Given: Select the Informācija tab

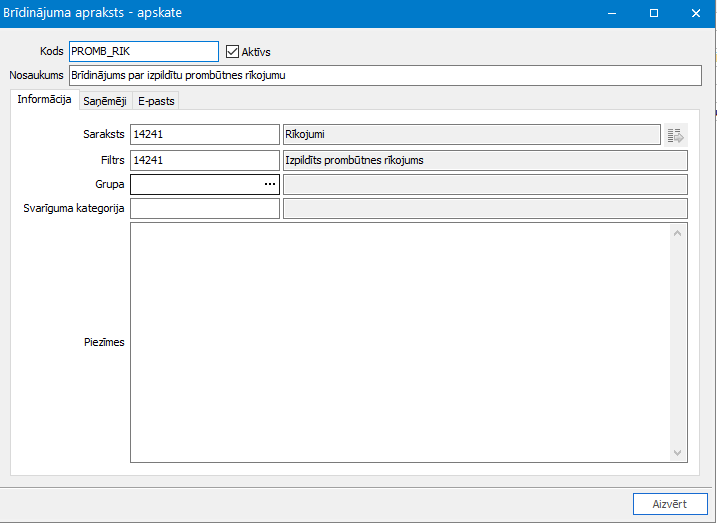Looking at the screenshot, I should tap(44, 100).
